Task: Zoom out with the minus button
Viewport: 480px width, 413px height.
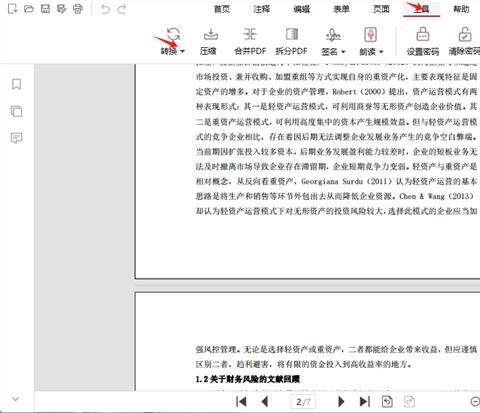Action: point(475,402)
